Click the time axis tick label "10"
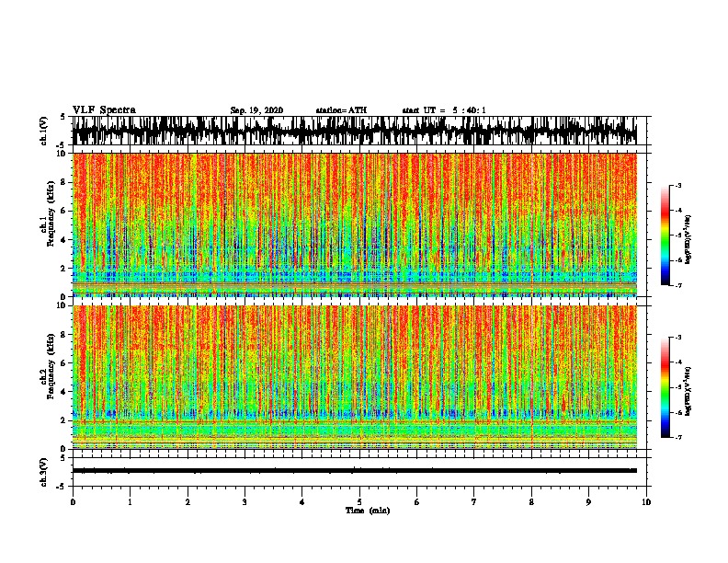This screenshot has width=728, height=563. click(x=646, y=502)
